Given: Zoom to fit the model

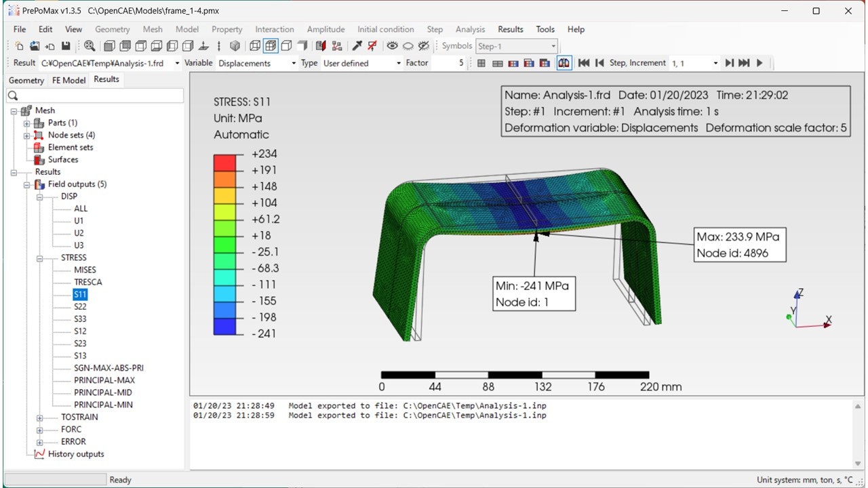Looking at the screenshot, I should (x=90, y=46).
